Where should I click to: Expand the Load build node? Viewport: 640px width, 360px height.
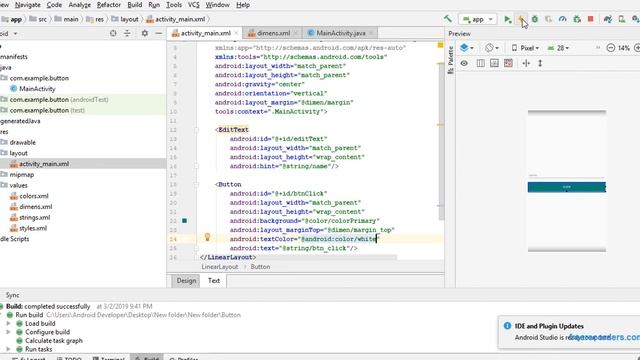8,323
